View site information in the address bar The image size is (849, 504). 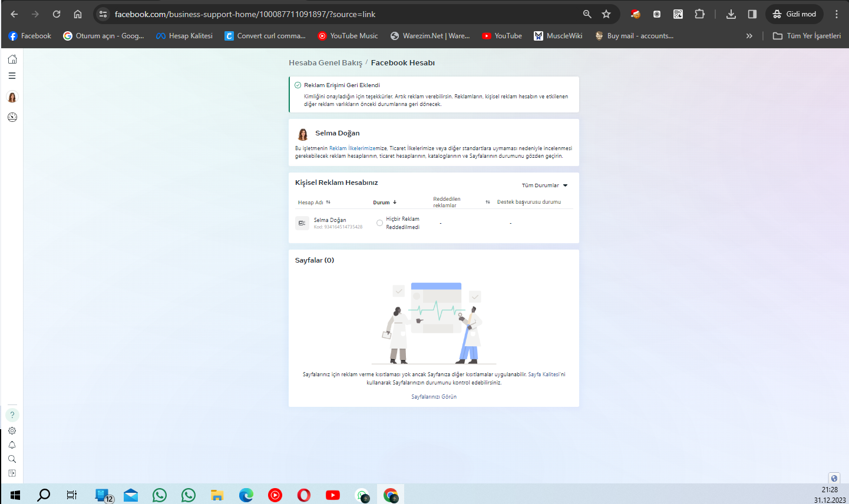coord(103,14)
